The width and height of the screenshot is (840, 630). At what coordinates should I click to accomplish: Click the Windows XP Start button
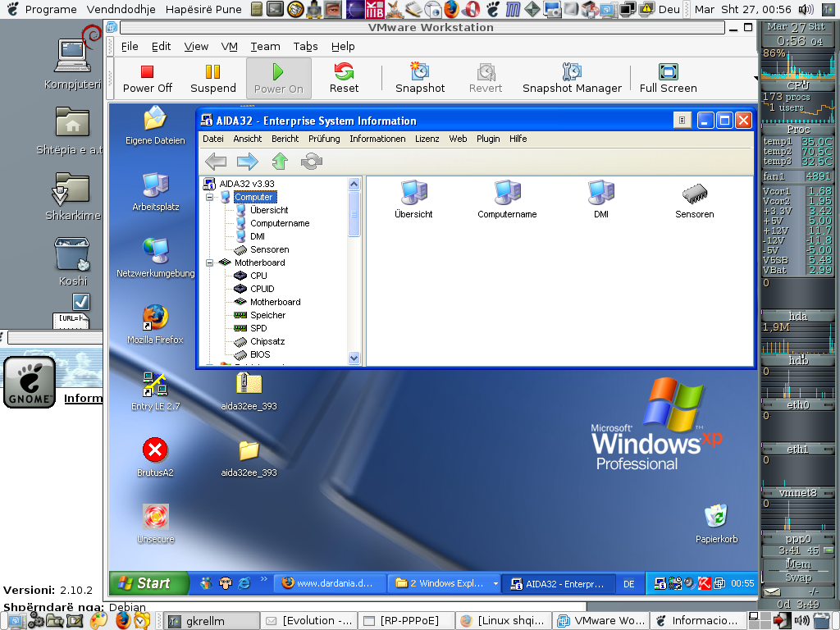click(x=149, y=583)
